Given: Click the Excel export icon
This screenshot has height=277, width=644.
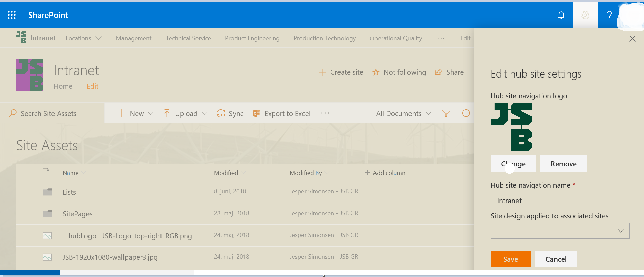Looking at the screenshot, I should coord(256,113).
